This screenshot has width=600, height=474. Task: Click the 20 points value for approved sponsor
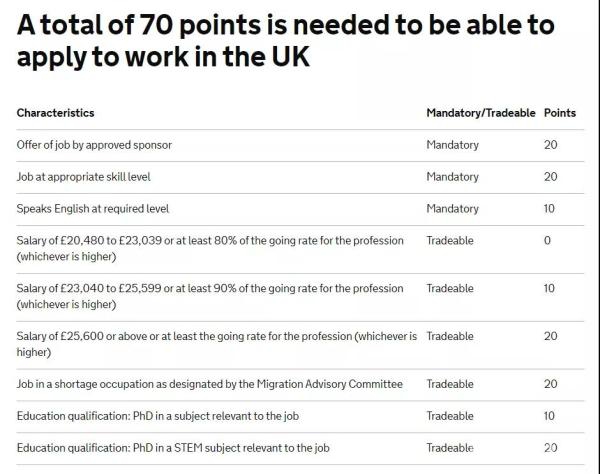click(550, 145)
